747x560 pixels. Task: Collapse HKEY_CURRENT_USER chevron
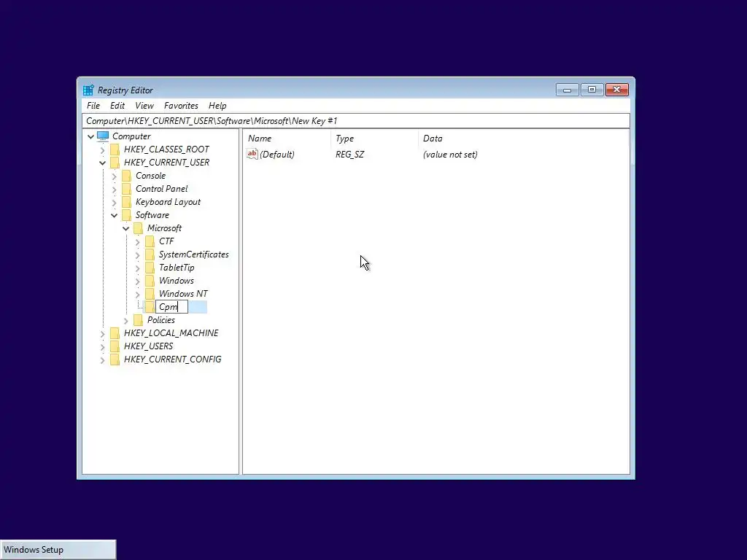102,163
